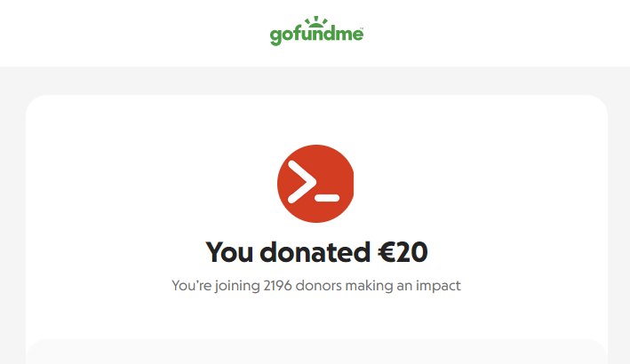This screenshot has width=630, height=364.
Task: Click the GoFundMe logo in header
Action: (316, 31)
